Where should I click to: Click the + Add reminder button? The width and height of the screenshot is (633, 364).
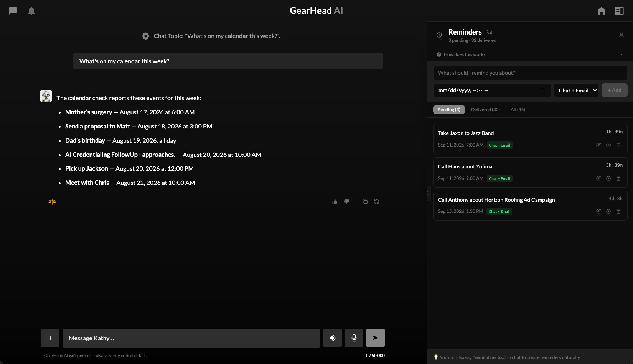pyautogui.click(x=615, y=90)
